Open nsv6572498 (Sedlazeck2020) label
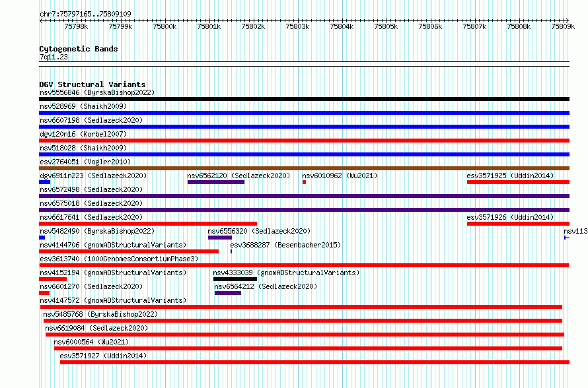Image resolution: width=588 pixels, height=388 pixels. pos(91,189)
